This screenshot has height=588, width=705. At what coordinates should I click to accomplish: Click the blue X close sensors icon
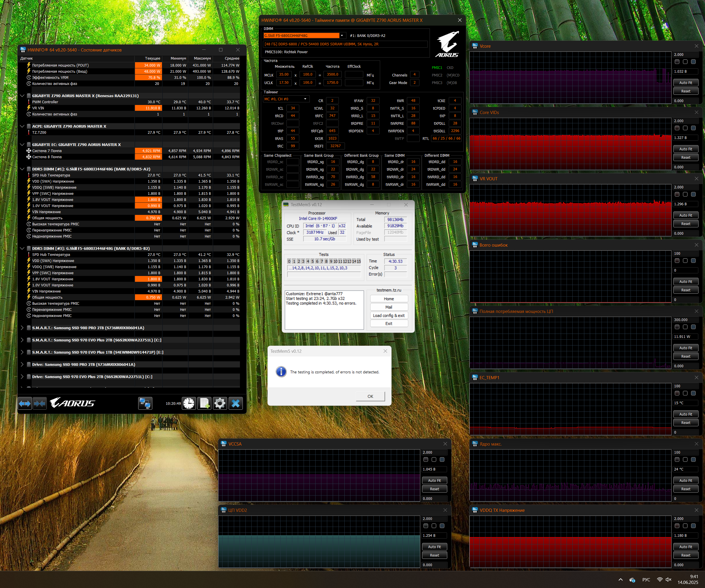click(x=236, y=403)
